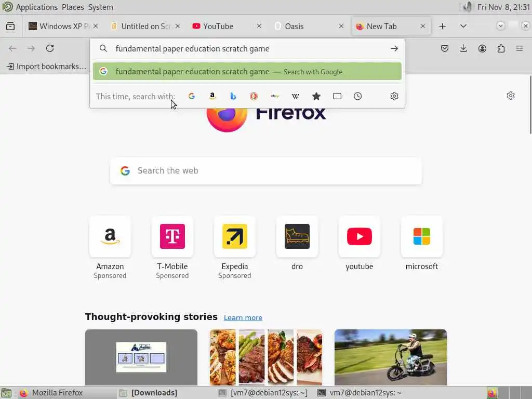
Task: Click Learn more link
Action: 243,317
